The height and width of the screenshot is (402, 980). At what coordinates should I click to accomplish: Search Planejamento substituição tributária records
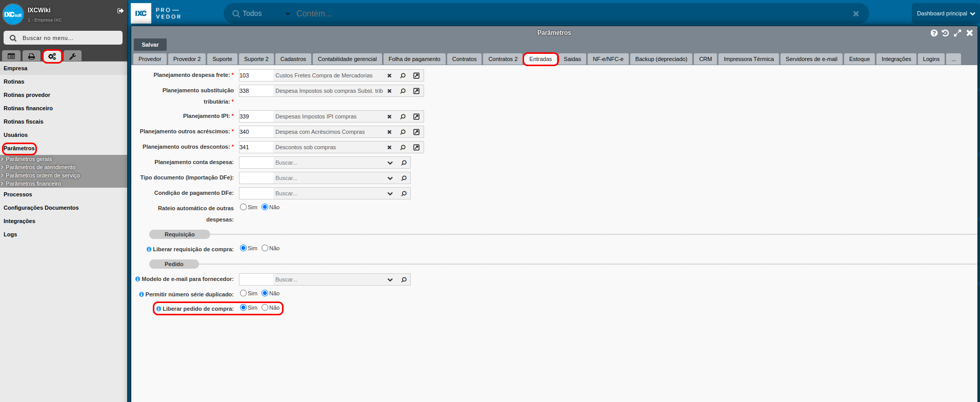pos(403,91)
